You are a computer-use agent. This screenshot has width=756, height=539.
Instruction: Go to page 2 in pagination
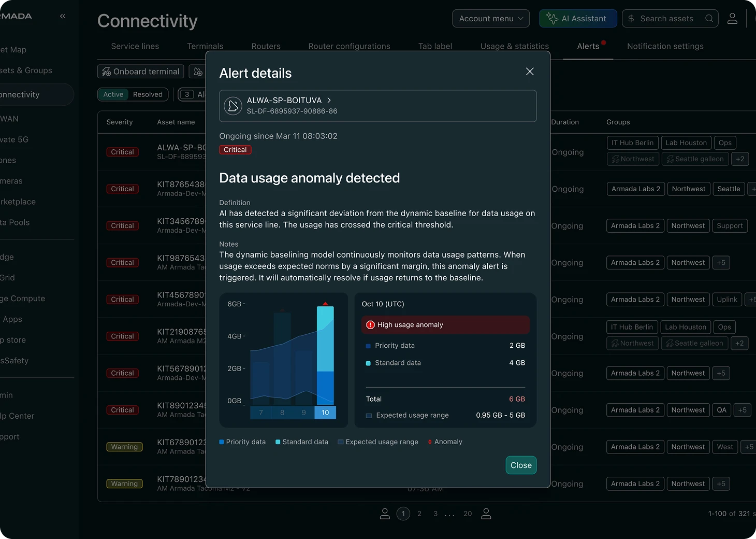pos(419,514)
